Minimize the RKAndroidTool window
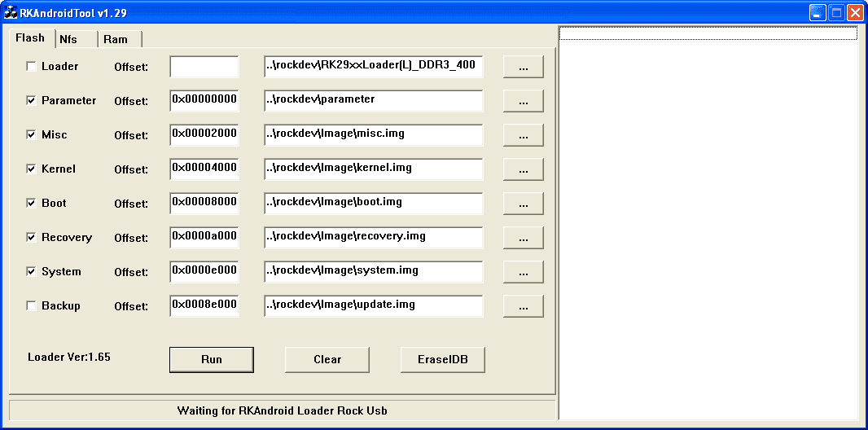This screenshot has height=430, width=868. [818, 12]
